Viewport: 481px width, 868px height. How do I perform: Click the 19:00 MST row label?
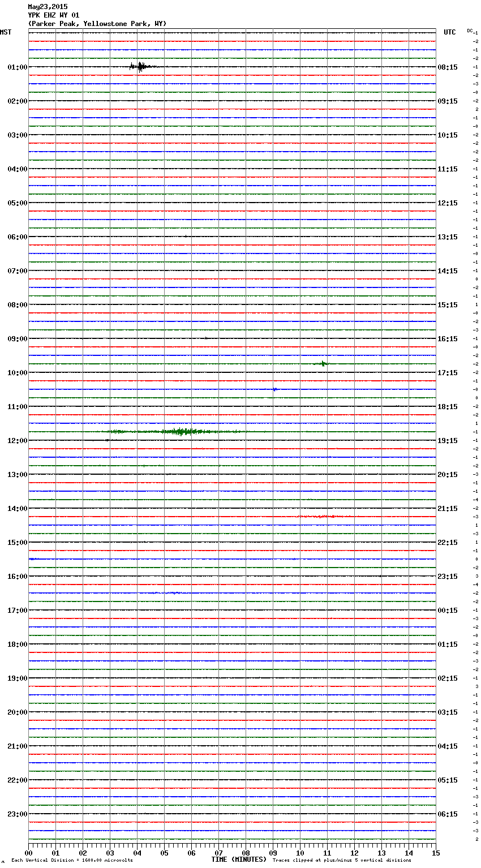coord(18,678)
